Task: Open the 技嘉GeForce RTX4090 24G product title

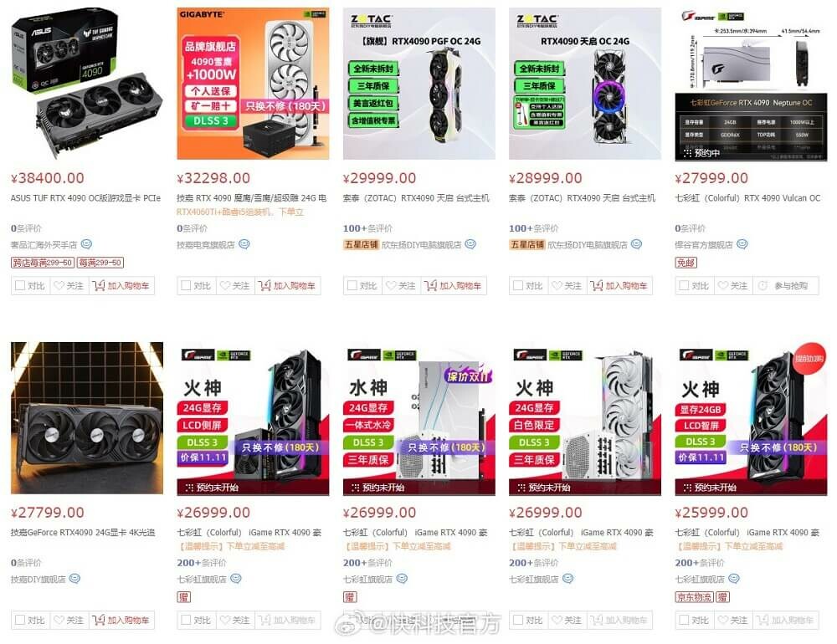Action: [83, 532]
